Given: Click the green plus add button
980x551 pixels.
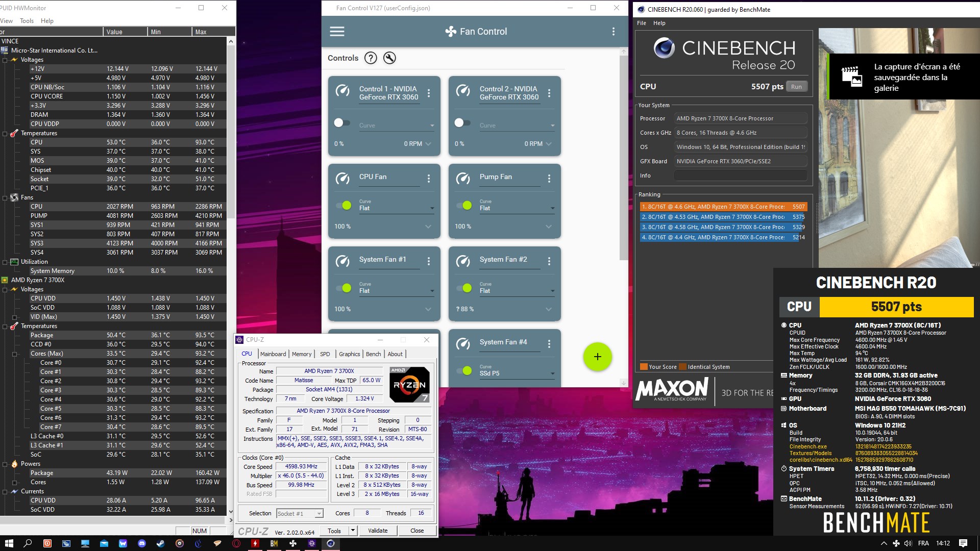Looking at the screenshot, I should tap(597, 357).
